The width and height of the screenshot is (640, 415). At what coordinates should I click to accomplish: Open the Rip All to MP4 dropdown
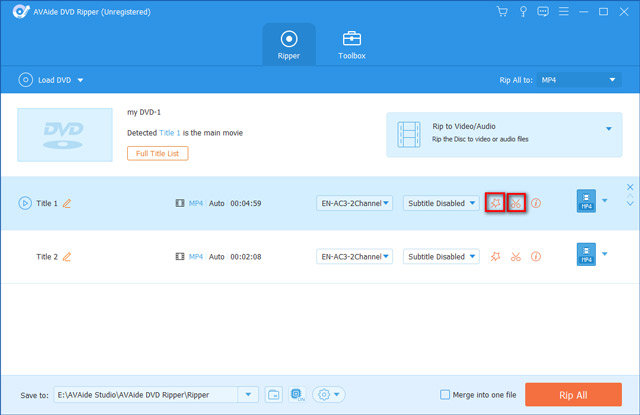(x=579, y=80)
